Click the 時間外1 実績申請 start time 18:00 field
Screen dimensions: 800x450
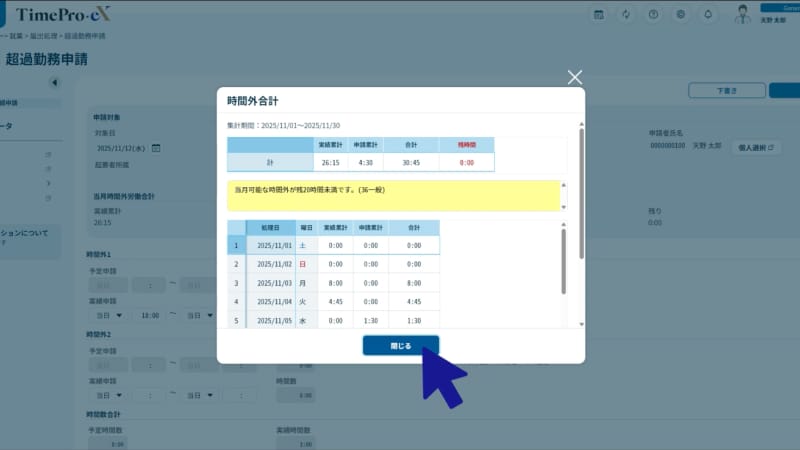click(x=151, y=315)
